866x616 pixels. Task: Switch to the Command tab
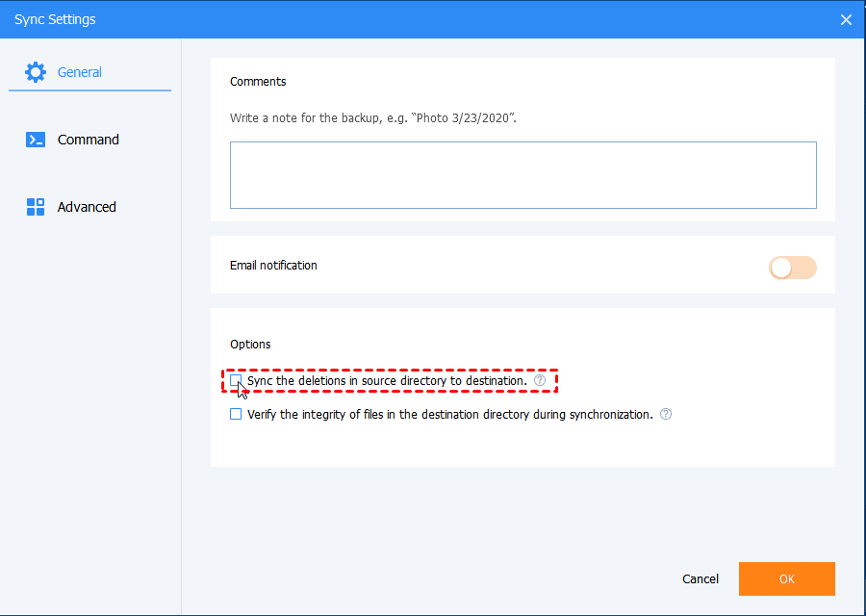[88, 139]
